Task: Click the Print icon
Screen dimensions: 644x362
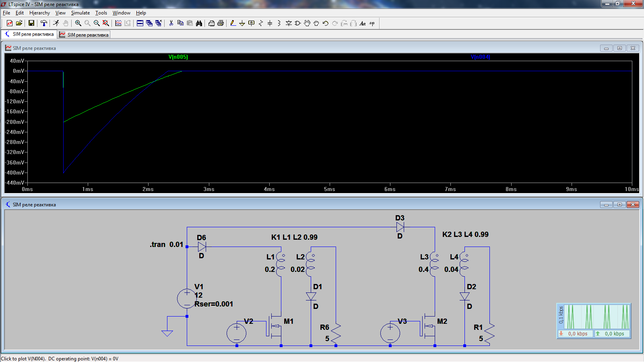Action: tap(220, 23)
